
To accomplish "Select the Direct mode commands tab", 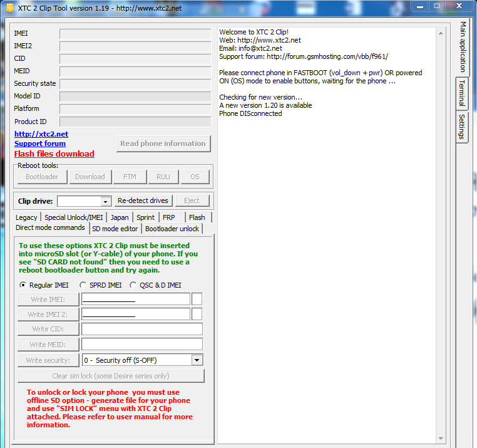I will coord(51,228).
